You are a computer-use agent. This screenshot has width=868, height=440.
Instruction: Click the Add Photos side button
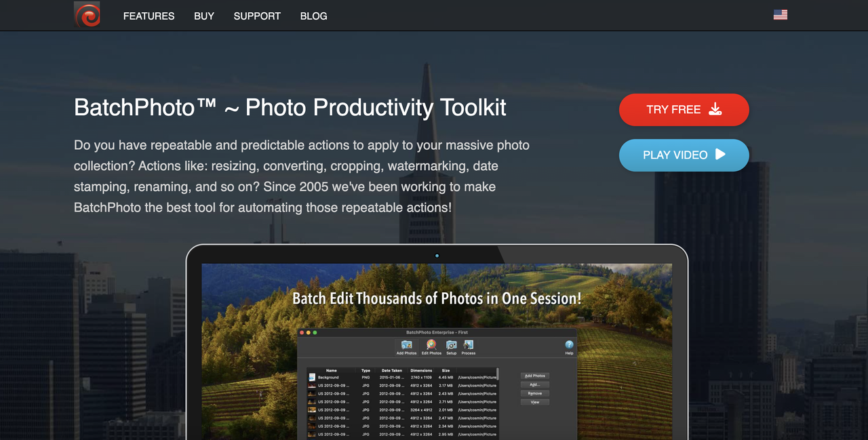click(535, 376)
